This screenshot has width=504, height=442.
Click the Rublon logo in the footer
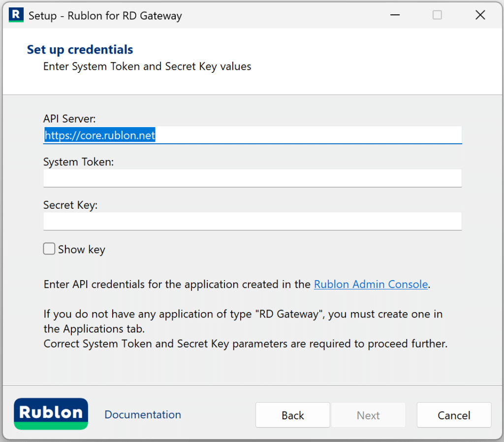click(51, 413)
